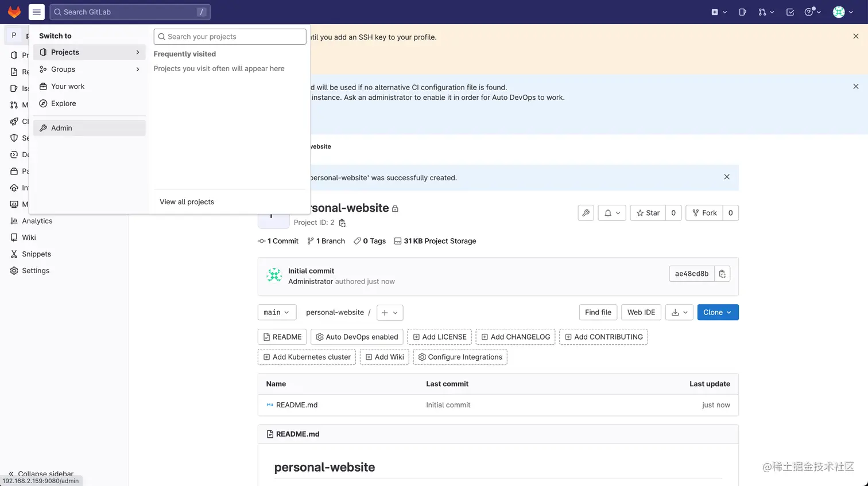Open the merge requests dropdown in top bar
This screenshot has height=486, width=868.
point(766,12)
